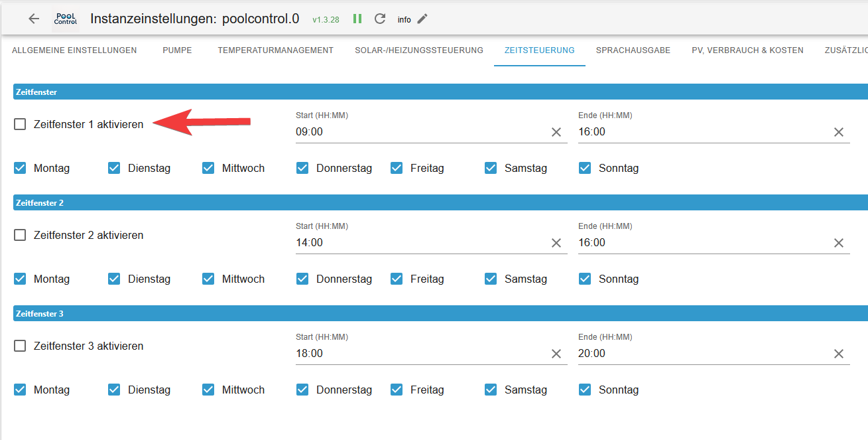Open the cut-off Zusätzliche tab
The image size is (868, 440).
tap(846, 50)
